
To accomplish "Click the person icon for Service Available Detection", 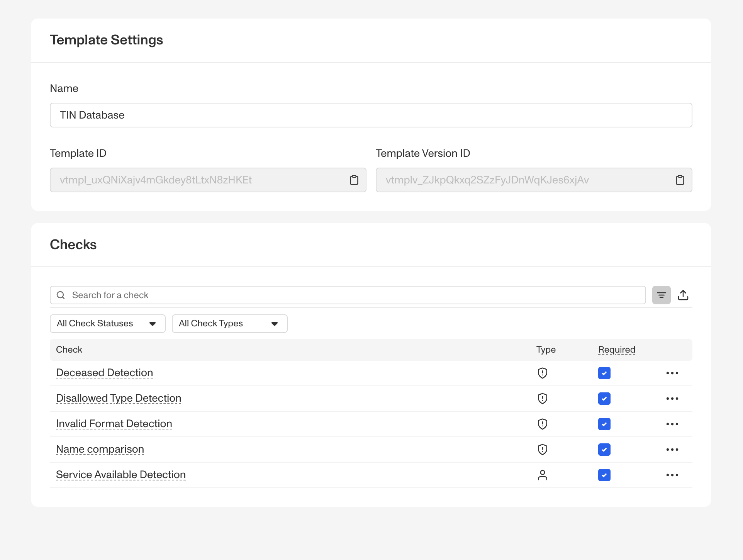I will (x=542, y=475).
